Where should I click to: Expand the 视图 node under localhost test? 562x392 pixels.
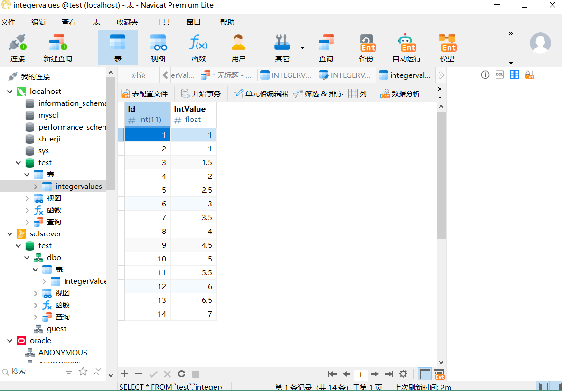coord(27,198)
